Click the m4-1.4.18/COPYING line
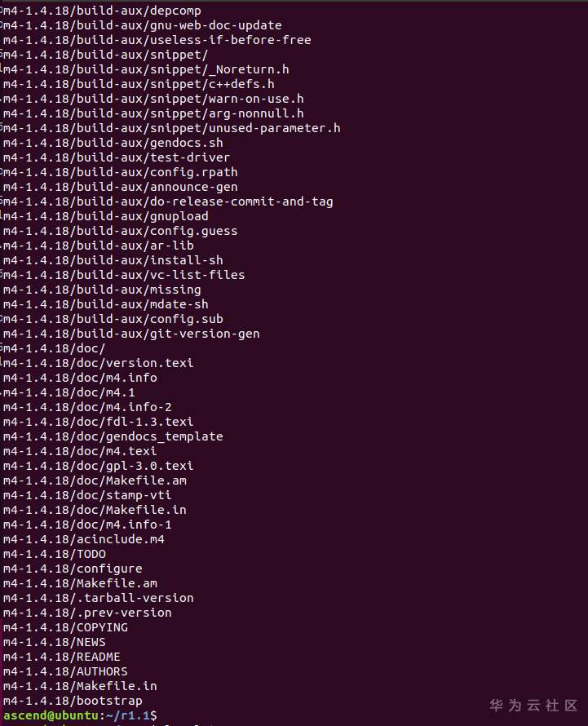588x726 pixels. (x=65, y=627)
